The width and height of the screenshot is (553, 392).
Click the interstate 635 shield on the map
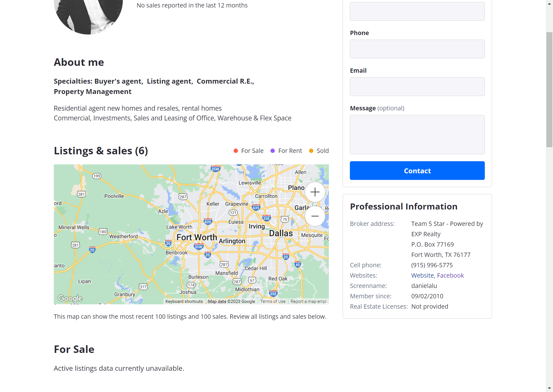[x=256, y=207]
